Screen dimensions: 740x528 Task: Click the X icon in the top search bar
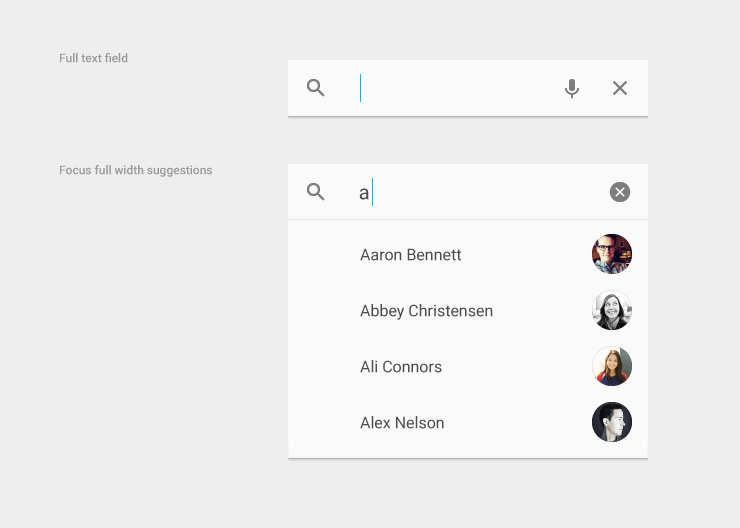[x=620, y=88]
